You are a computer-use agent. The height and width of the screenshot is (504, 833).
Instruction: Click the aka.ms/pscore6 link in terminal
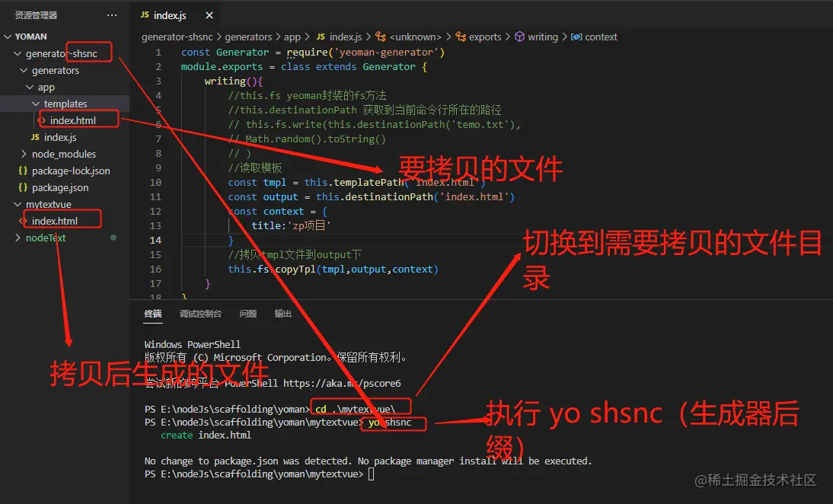click(x=342, y=383)
